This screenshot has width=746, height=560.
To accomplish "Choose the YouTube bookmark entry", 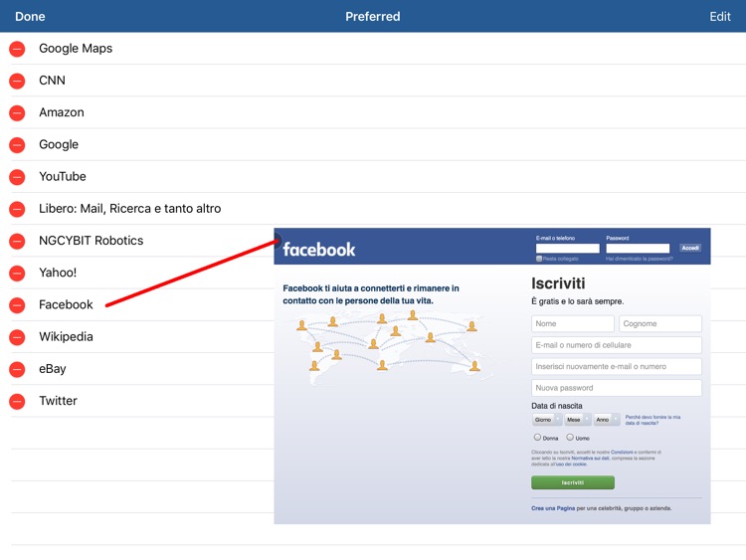I will (x=373, y=176).
